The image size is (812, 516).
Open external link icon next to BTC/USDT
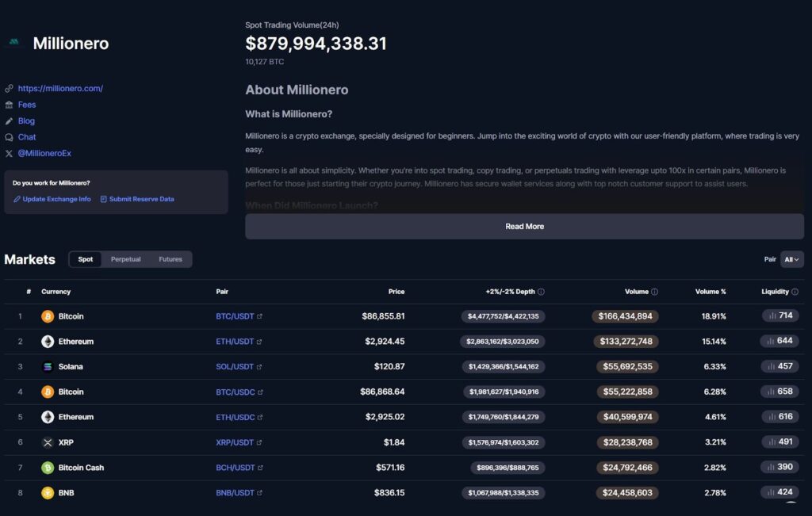pyautogui.click(x=259, y=316)
